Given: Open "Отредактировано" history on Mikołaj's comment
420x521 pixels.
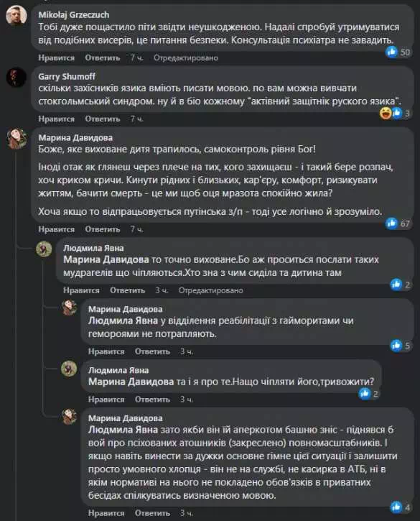Looking at the screenshot, I should (x=186, y=57).
